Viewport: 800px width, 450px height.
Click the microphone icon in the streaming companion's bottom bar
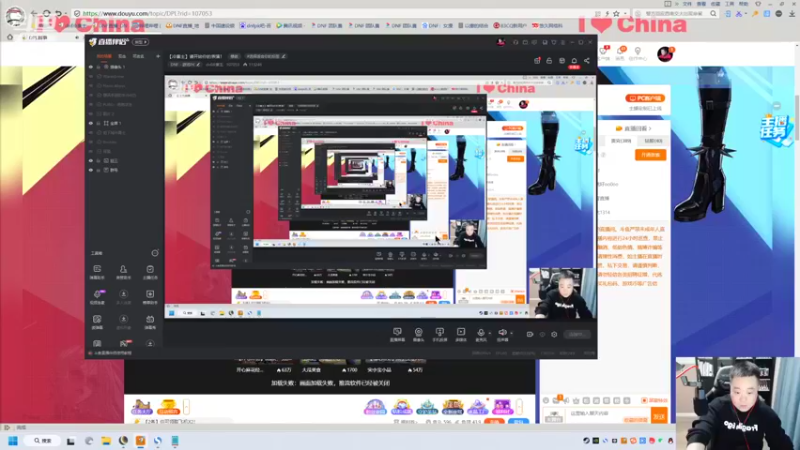(481, 332)
